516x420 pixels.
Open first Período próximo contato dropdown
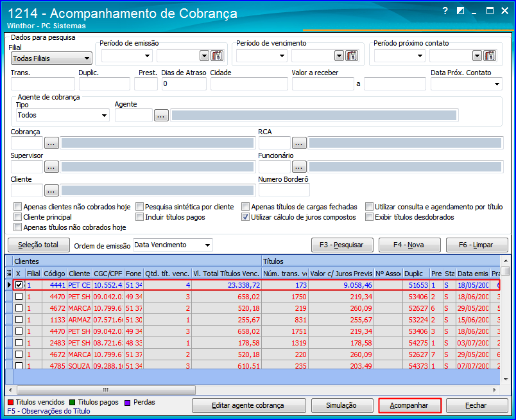click(420, 56)
